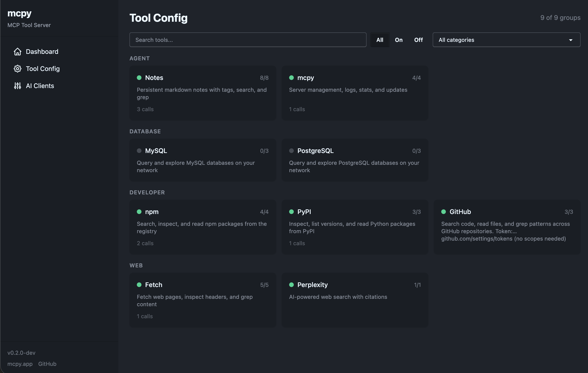The image size is (588, 373).
Task: Select the All filter option
Action: pos(380,40)
